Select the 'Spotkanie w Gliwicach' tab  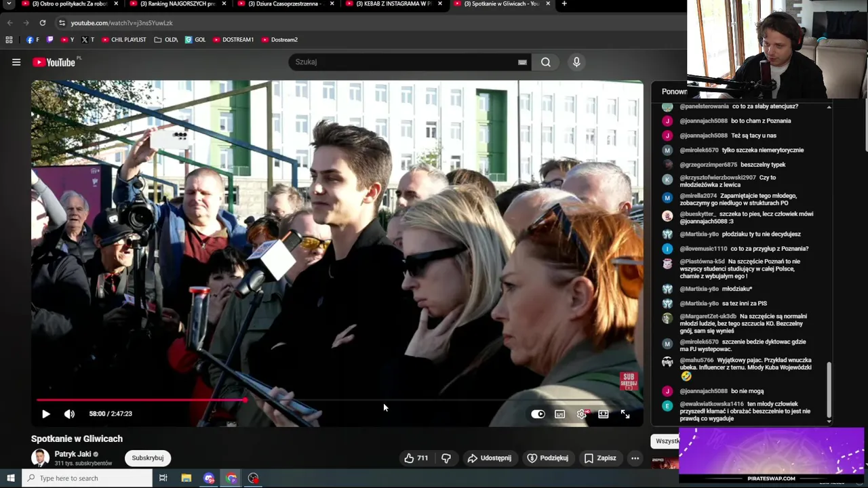pyautogui.click(x=500, y=3)
